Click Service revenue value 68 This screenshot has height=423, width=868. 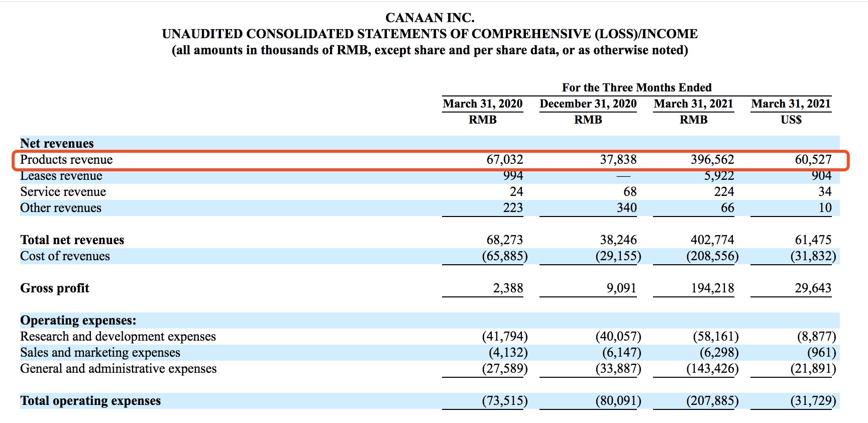coord(630,192)
